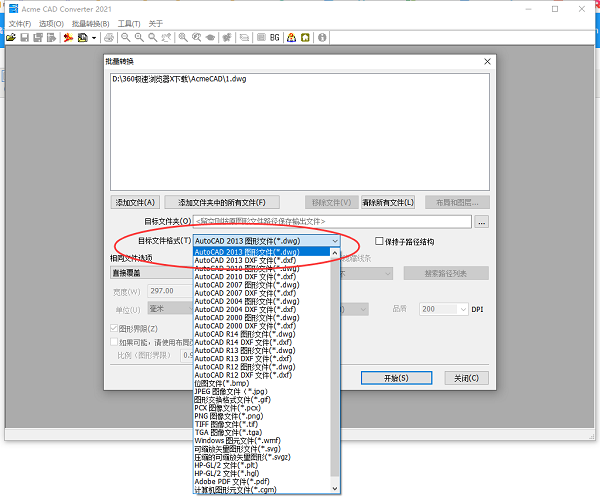This screenshot has width=600, height=497.
Task: Select 计算机图形元文件(*.cgm) option
Action: pyautogui.click(x=262, y=490)
